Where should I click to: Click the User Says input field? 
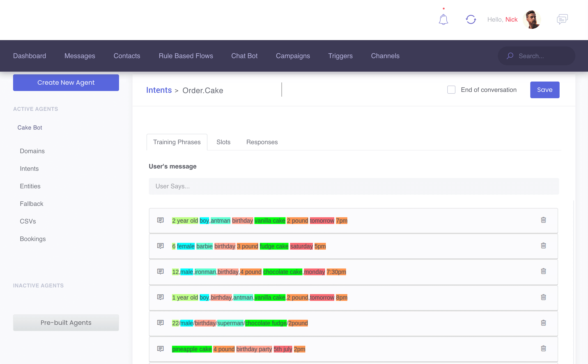(x=354, y=186)
